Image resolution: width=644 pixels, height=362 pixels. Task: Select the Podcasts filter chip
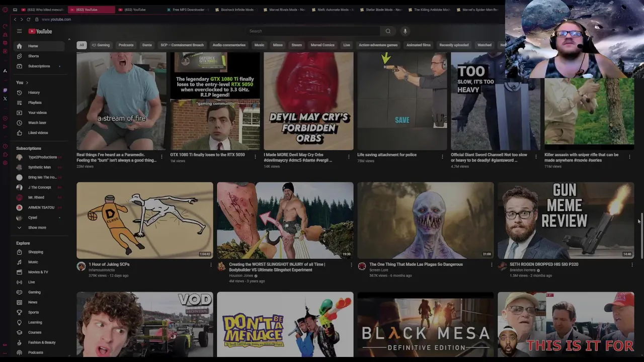(126, 45)
